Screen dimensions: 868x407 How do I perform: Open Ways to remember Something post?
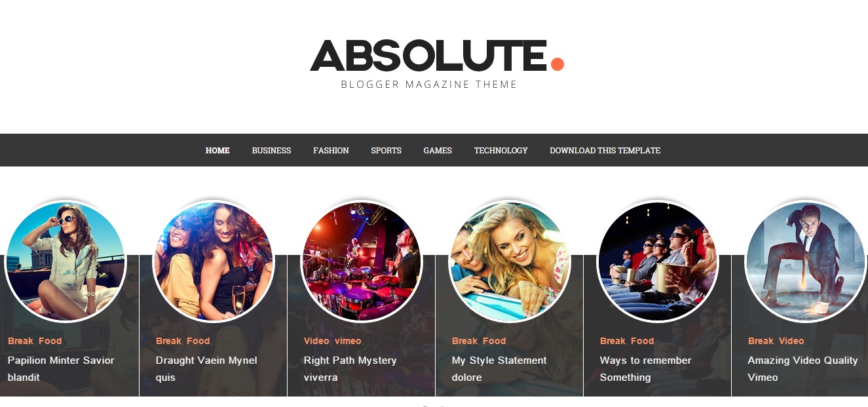click(x=645, y=368)
